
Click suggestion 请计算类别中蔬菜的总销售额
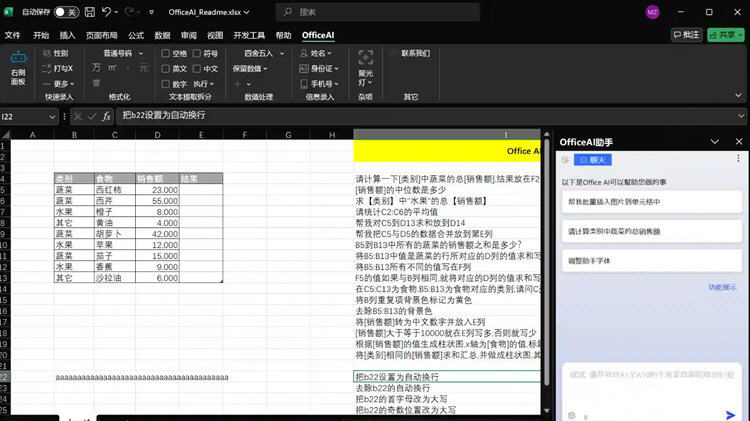pos(651,232)
